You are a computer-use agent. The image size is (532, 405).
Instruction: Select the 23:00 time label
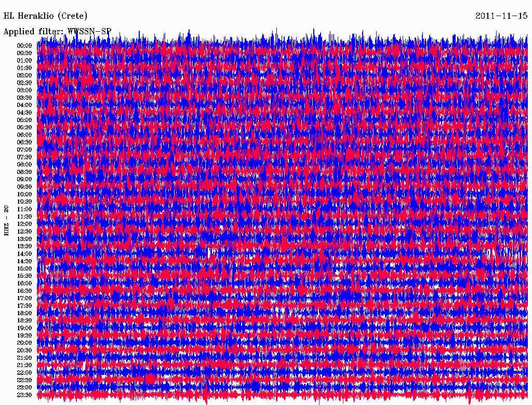point(24,388)
